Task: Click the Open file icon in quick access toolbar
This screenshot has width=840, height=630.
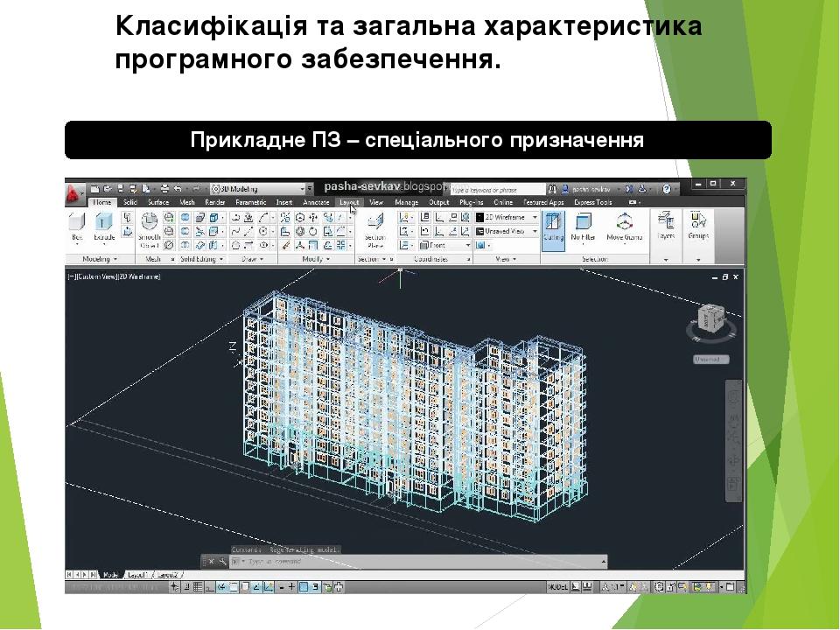Action: click(108, 189)
